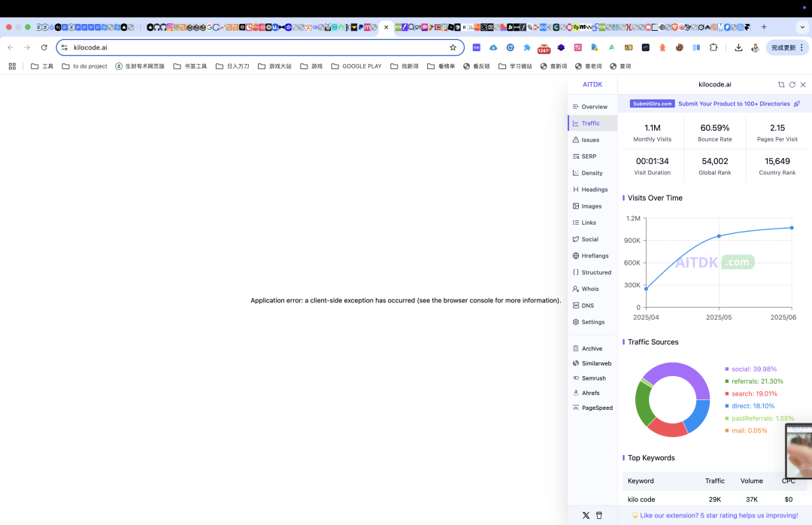Screen dimensions: 812x525
Task: Click the Global Rank 54,002 stat
Action: point(715,165)
